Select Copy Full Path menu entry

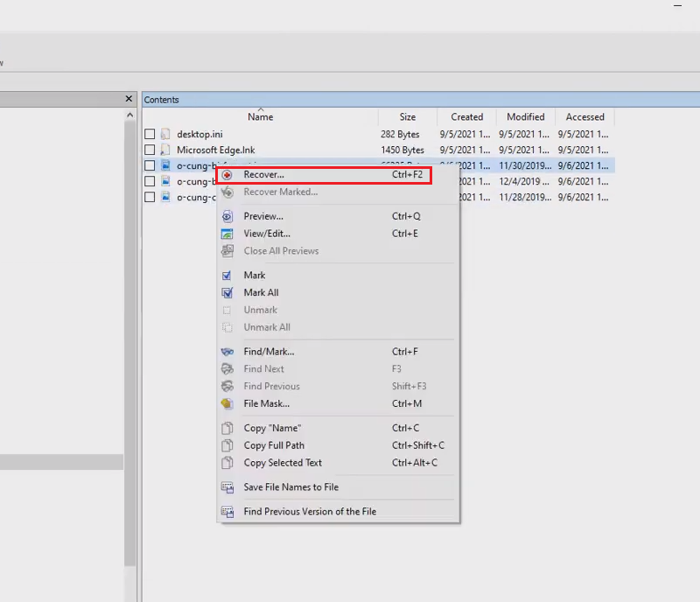pyautogui.click(x=274, y=445)
